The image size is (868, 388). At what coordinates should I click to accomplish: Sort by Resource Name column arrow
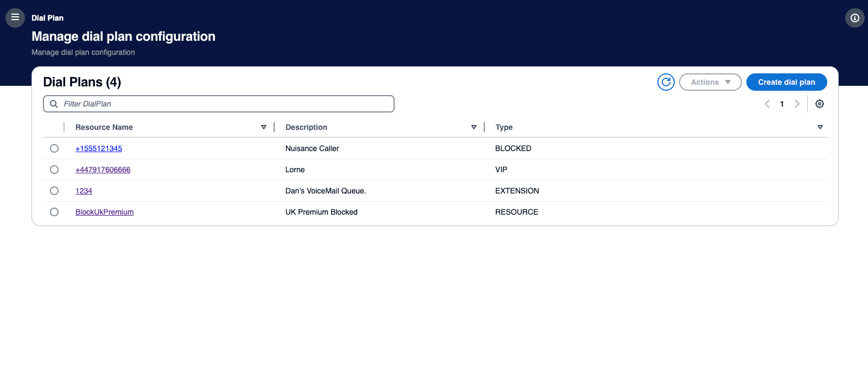[264, 127]
